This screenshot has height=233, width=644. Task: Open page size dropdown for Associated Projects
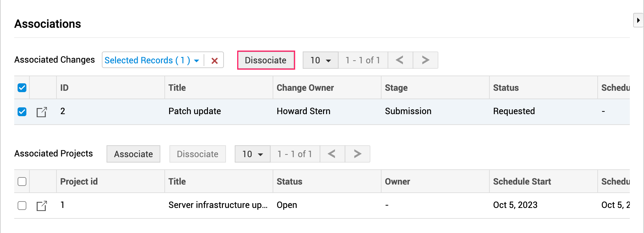click(x=252, y=154)
